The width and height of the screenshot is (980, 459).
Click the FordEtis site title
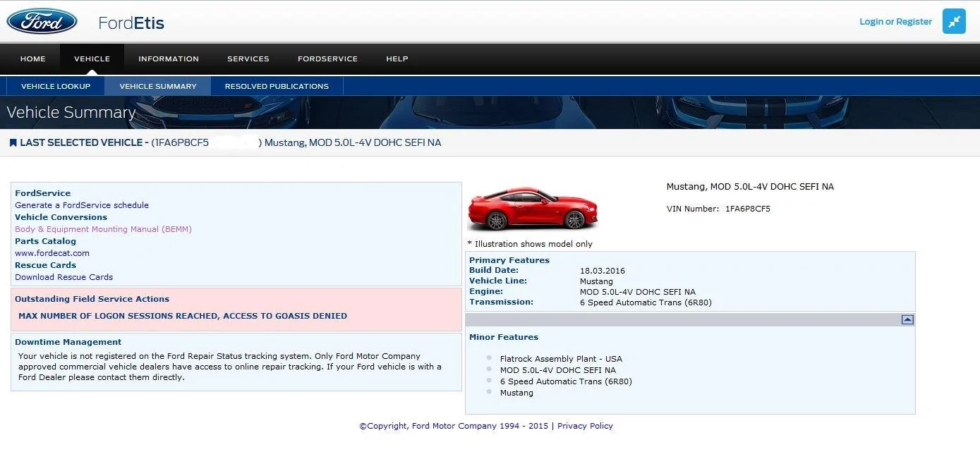(x=131, y=23)
